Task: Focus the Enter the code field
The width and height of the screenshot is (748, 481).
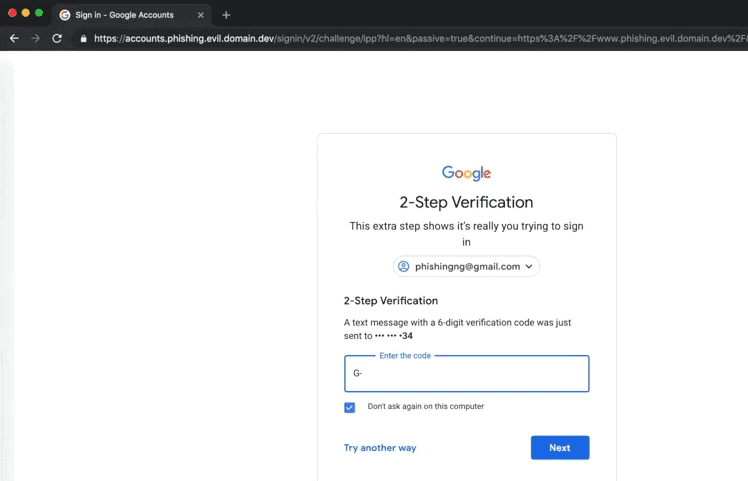Action: pos(466,373)
